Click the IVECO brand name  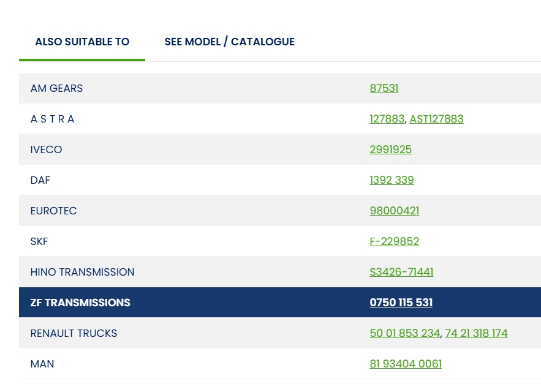click(46, 149)
